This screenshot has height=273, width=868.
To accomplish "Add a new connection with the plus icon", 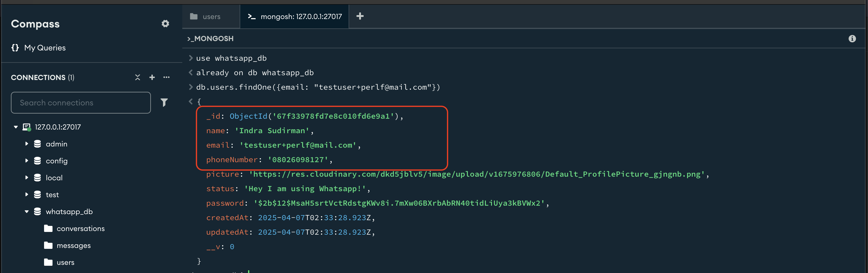I will (152, 77).
